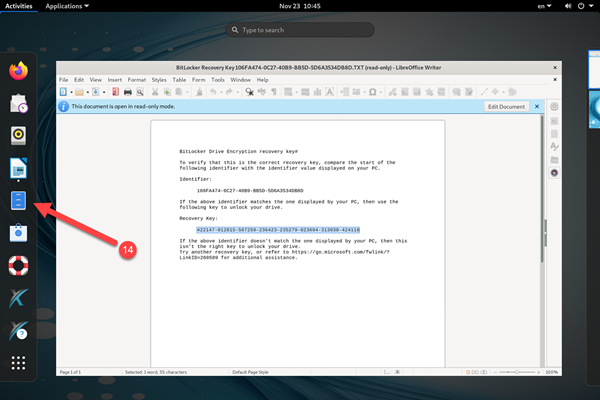
Task: Expand the Open recent documents dropdown arrow
Action: point(88,92)
